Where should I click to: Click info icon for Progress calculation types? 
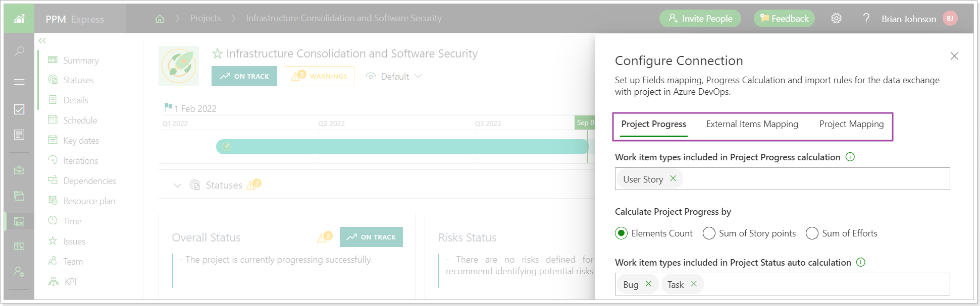click(x=850, y=157)
